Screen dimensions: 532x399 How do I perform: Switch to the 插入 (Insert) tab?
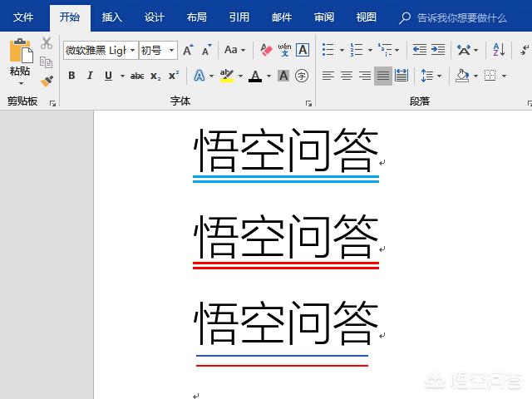[x=111, y=17]
